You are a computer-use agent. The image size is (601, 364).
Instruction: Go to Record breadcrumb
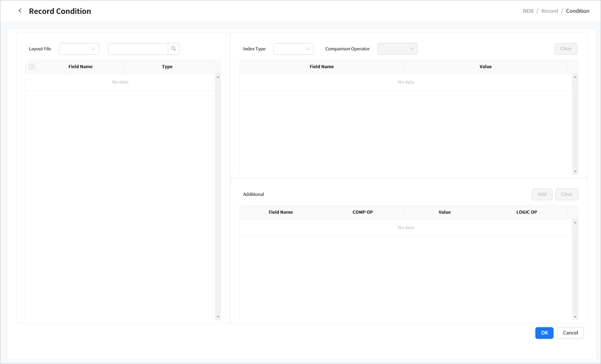(x=550, y=11)
